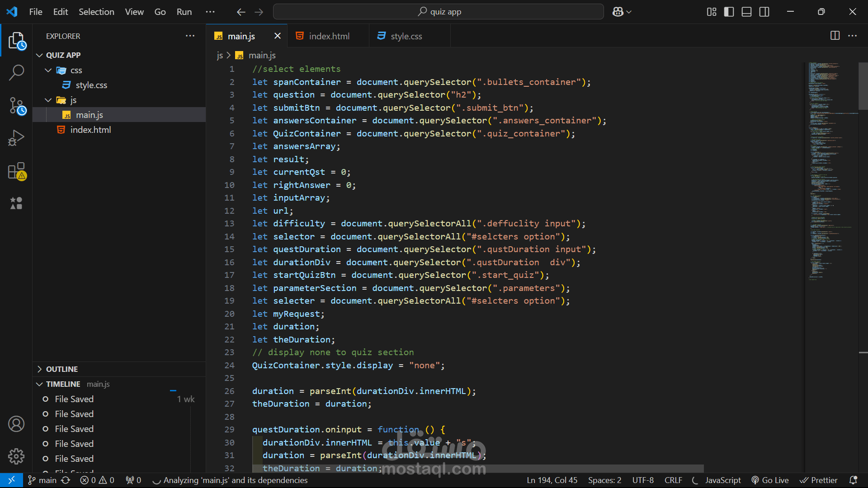868x488 pixels.
Task: Collapse the css folder
Action: coord(48,70)
